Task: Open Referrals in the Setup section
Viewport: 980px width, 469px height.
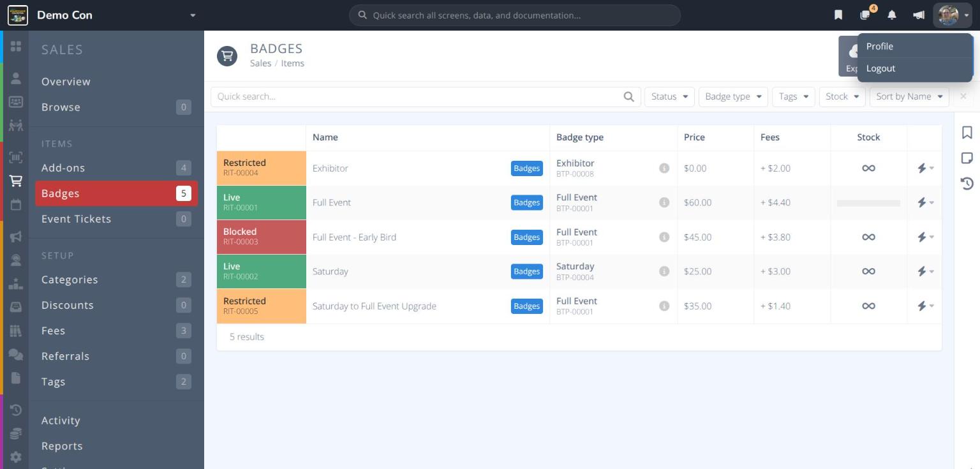Action: 116,356
